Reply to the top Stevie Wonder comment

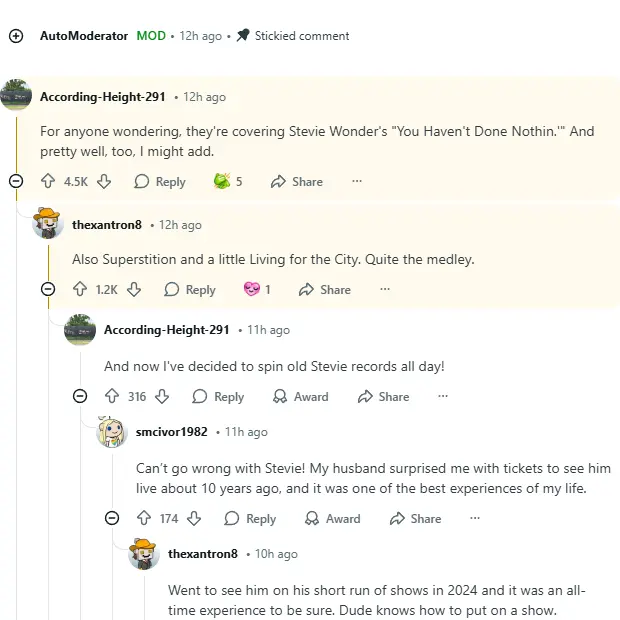point(160,182)
